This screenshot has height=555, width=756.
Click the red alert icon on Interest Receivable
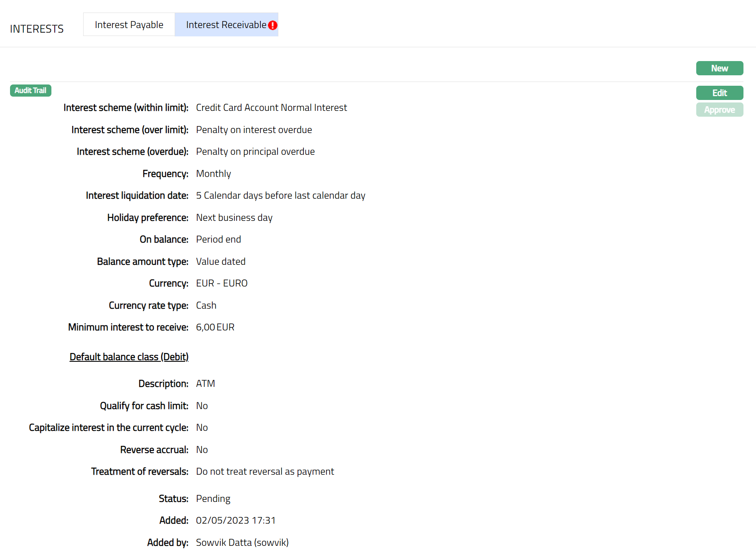click(272, 26)
